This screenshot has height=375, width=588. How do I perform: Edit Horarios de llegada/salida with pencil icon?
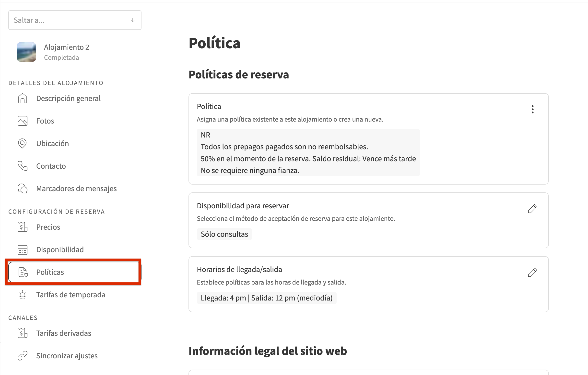(532, 273)
